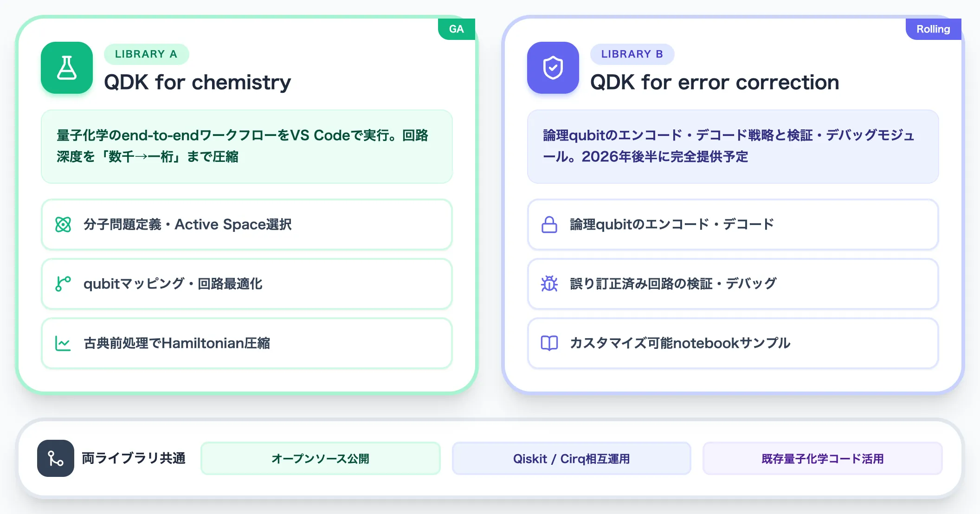The height and width of the screenshot is (514, 980).
Task: Click the QDK for error correction heading
Action: (x=715, y=82)
